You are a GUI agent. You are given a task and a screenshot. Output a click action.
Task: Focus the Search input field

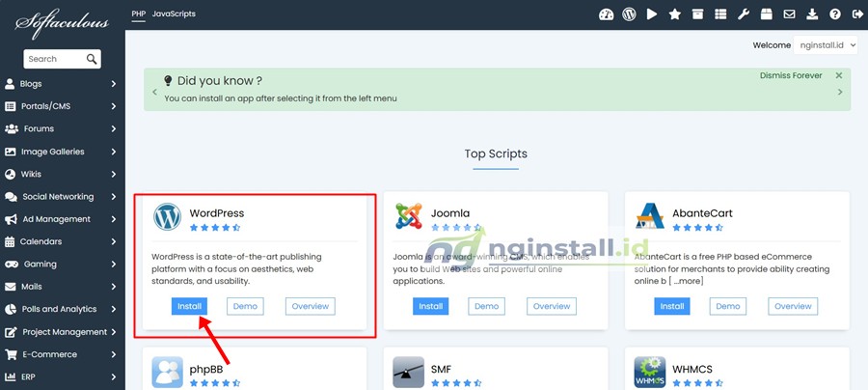point(54,59)
